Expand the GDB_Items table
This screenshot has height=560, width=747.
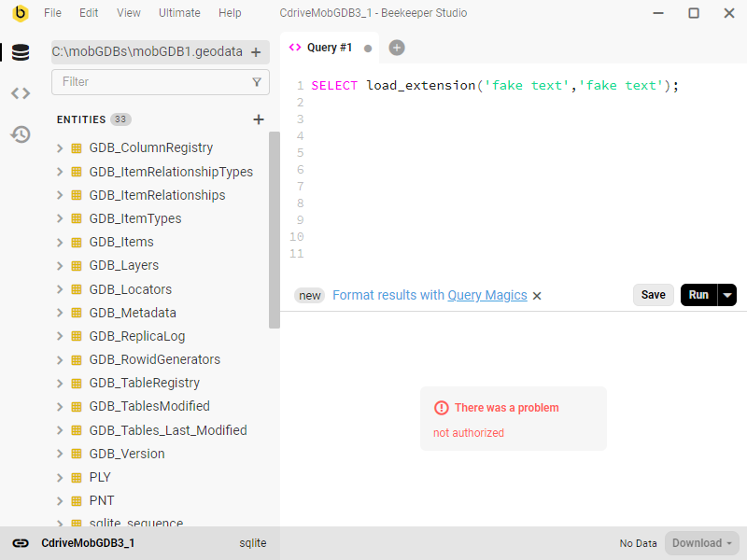point(60,242)
